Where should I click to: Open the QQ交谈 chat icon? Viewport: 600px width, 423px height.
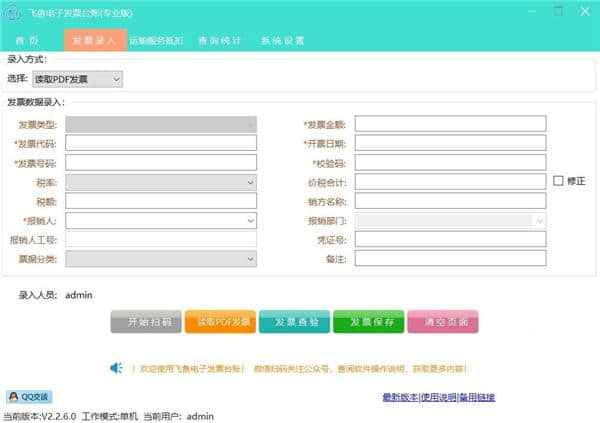pos(29,397)
